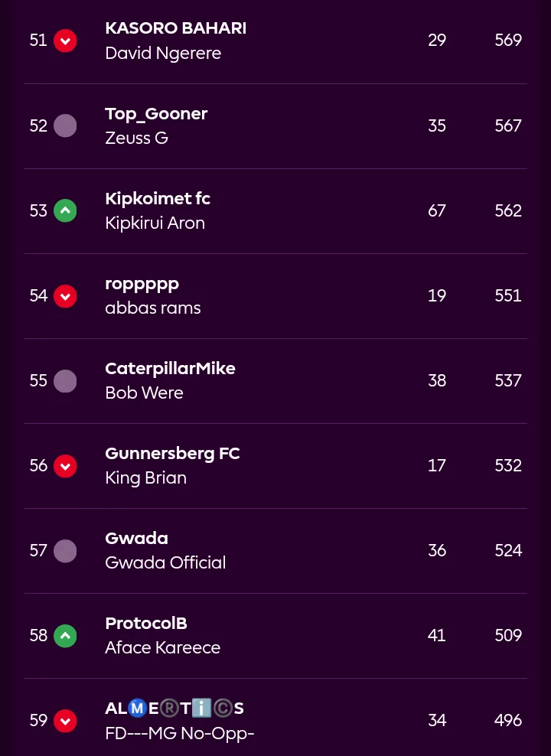View the Kipkoimet fc team
The image size is (551, 756).
pyautogui.click(x=158, y=198)
